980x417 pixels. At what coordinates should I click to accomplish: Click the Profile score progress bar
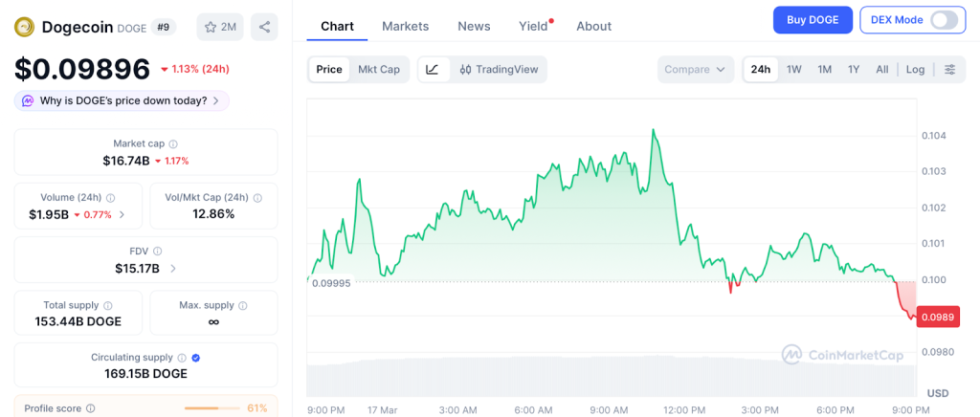[212, 408]
